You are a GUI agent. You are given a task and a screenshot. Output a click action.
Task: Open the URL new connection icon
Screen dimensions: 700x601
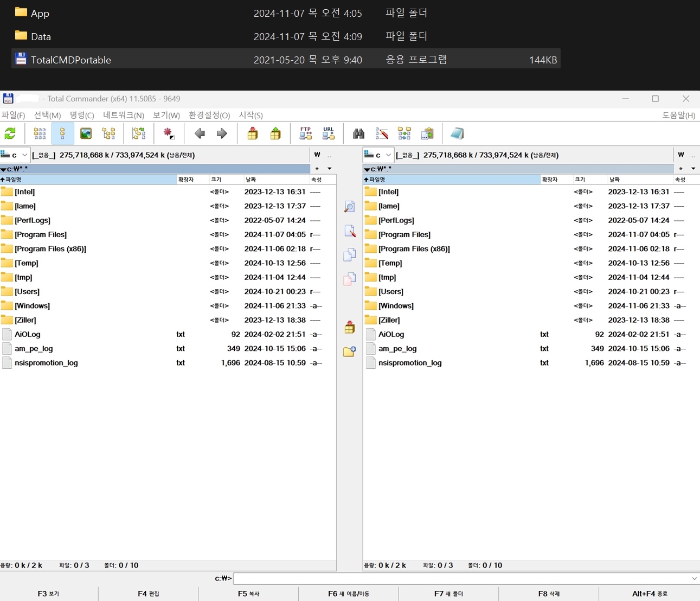click(329, 133)
